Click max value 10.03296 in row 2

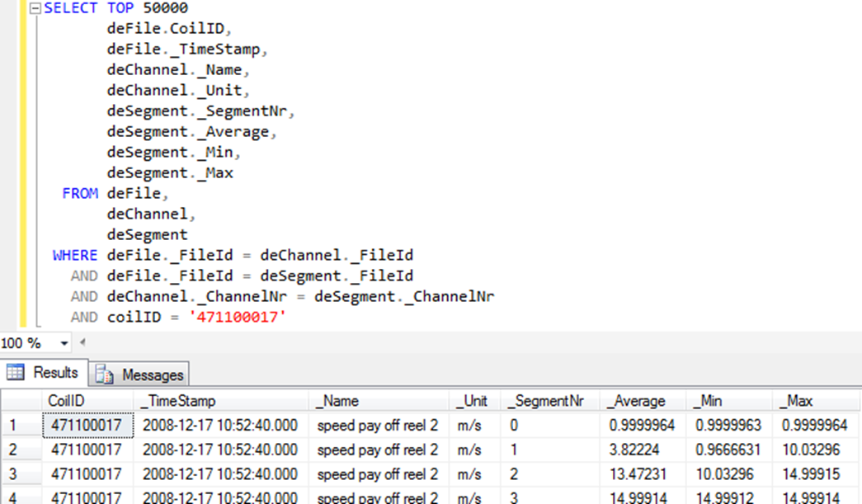(x=816, y=450)
